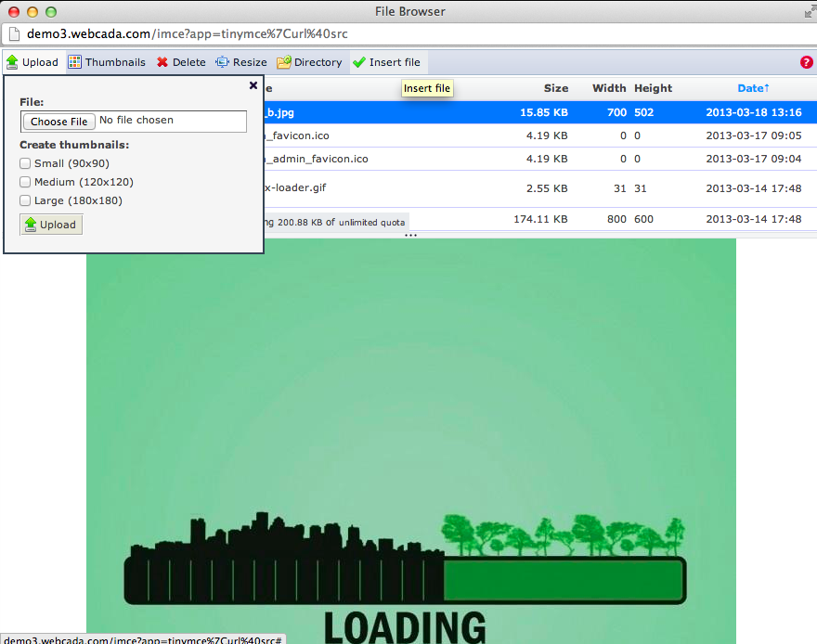
Task: Enable Medium (120x120) thumbnail checkbox
Action: click(x=25, y=182)
